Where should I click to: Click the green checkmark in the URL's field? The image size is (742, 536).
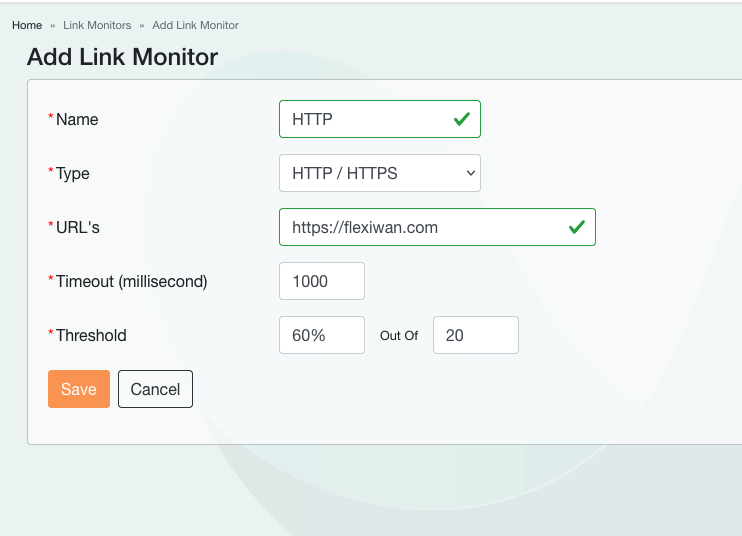[576, 227]
